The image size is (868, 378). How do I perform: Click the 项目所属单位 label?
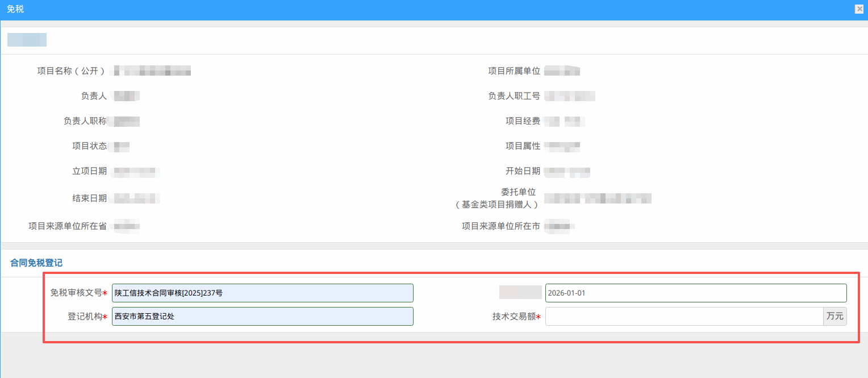pos(514,71)
